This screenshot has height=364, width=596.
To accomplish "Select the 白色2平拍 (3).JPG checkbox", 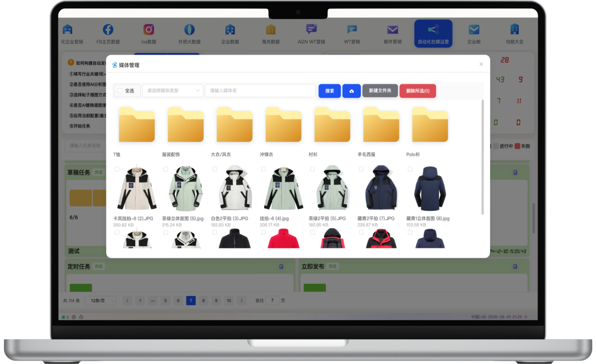I will [x=215, y=169].
